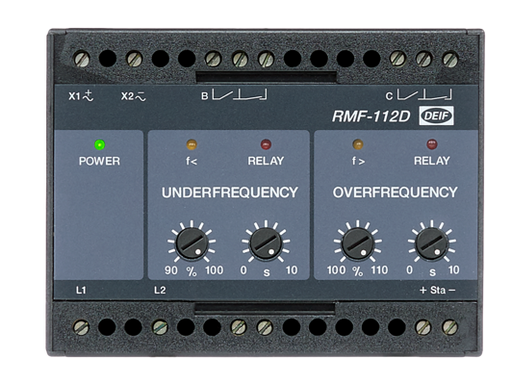The width and height of the screenshot is (512, 384).
Task: Click the f< label text
Action: pyautogui.click(x=191, y=161)
